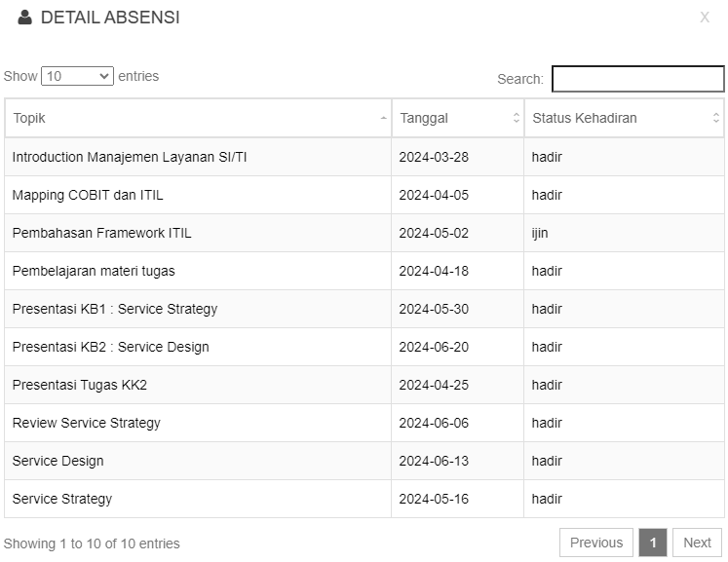Image resolution: width=728 pixels, height=562 pixels.
Task: Click the date 2024-05-16 cell
Action: pyautogui.click(x=457, y=500)
